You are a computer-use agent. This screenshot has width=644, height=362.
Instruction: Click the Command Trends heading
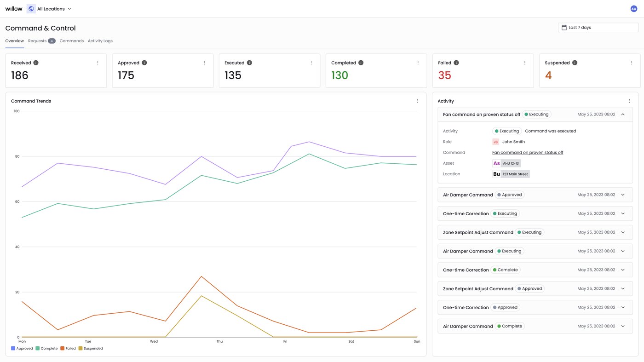tap(31, 101)
